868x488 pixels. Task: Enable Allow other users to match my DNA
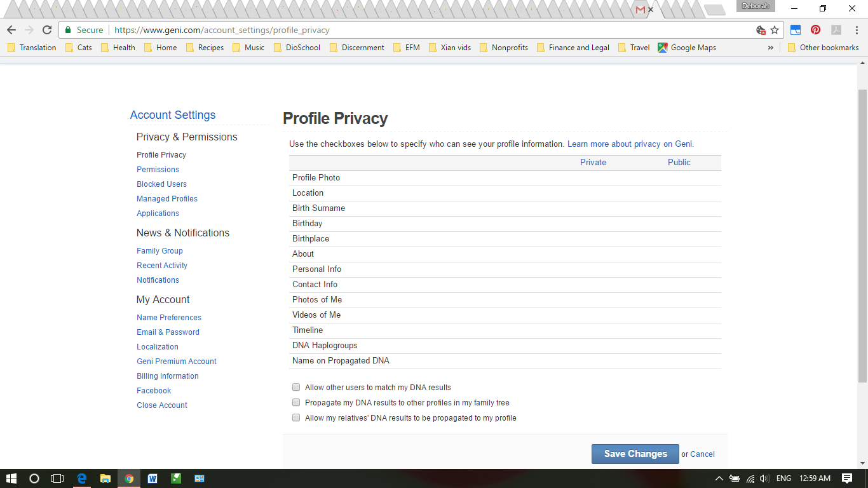(x=296, y=387)
